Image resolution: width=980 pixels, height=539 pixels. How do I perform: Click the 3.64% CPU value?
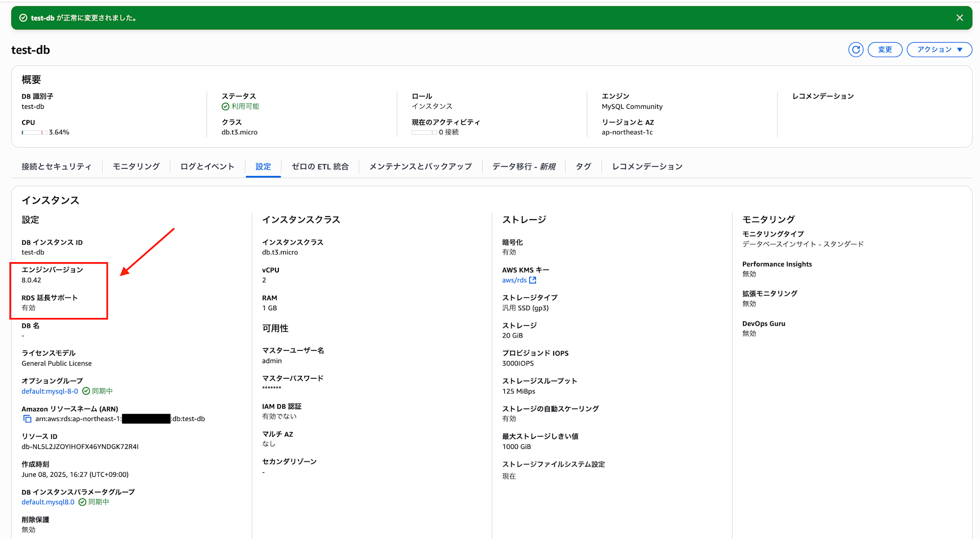click(59, 132)
